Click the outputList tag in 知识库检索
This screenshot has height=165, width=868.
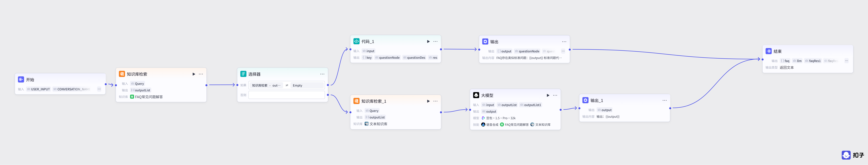[x=141, y=90]
